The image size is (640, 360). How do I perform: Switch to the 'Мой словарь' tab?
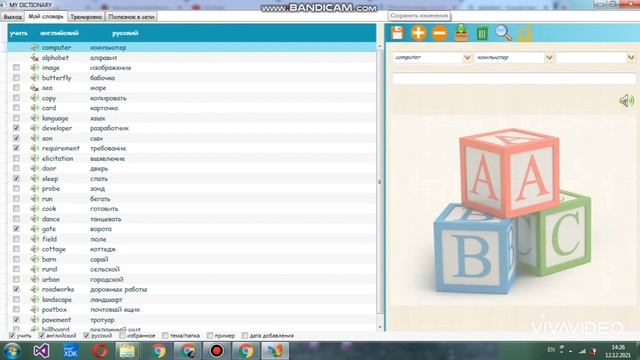[46, 16]
